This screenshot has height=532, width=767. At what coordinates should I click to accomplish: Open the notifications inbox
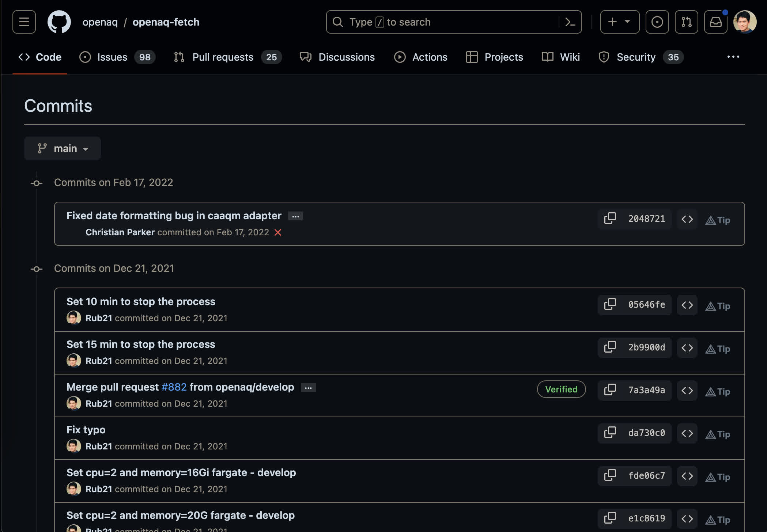[715, 22]
